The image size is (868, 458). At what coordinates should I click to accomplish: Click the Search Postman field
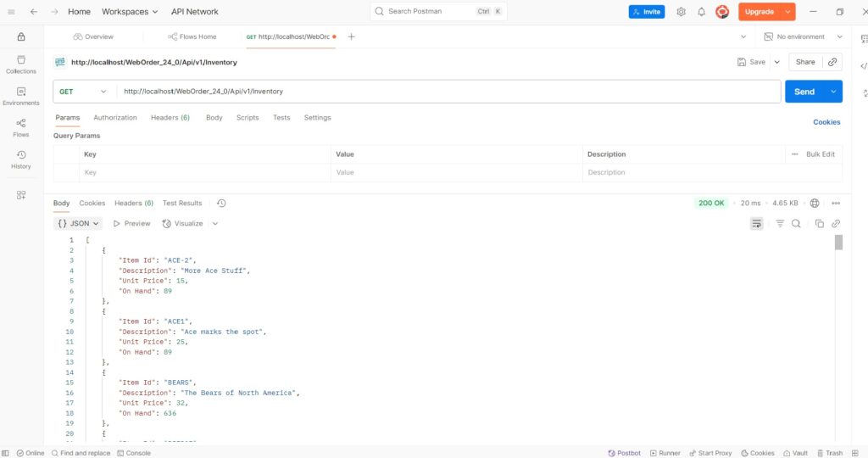[x=438, y=12]
